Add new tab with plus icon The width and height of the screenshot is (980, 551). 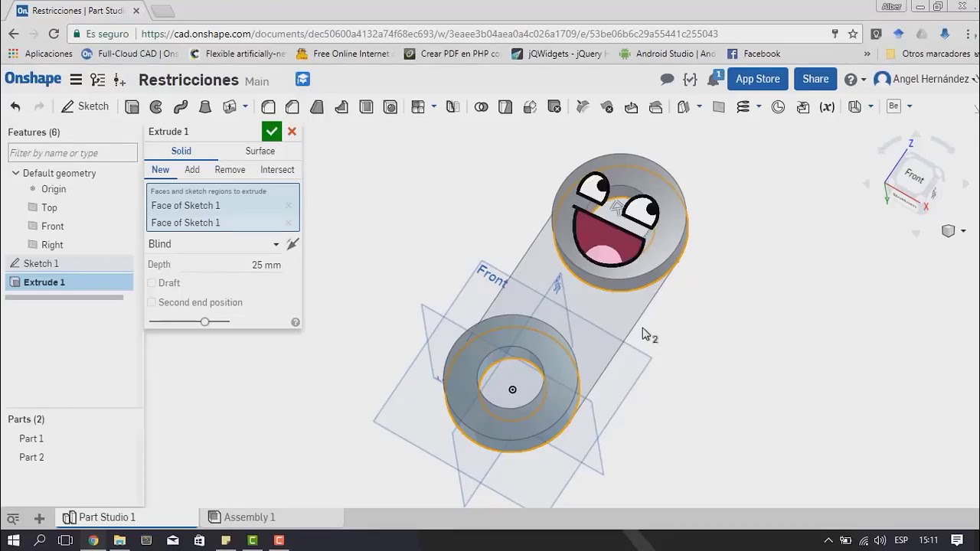click(x=39, y=518)
